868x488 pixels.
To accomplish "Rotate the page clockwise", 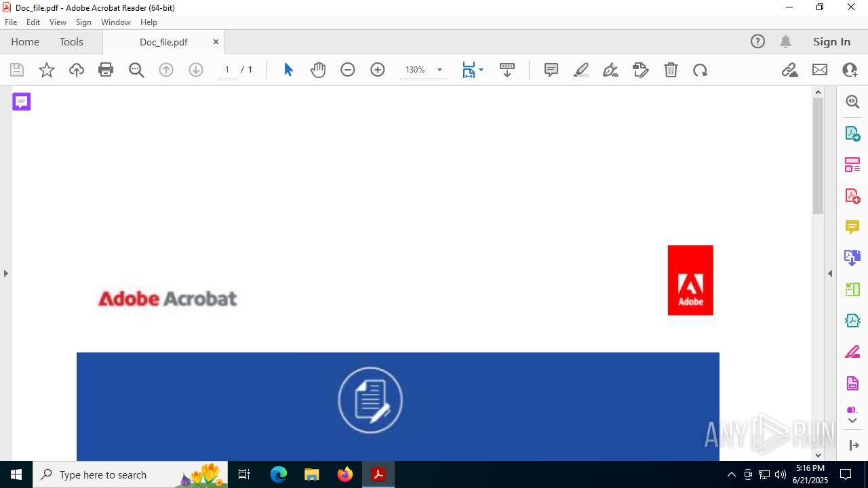I will click(701, 70).
